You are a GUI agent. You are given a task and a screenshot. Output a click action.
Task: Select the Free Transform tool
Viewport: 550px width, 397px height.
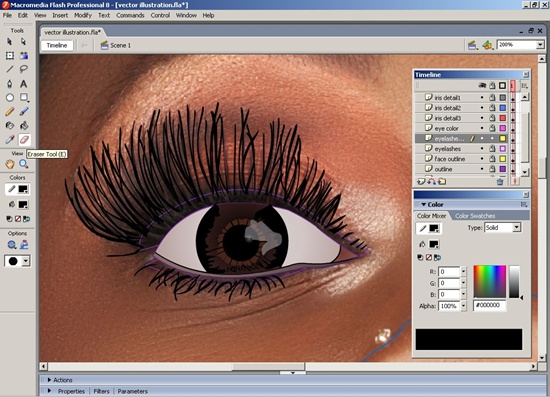(x=10, y=55)
